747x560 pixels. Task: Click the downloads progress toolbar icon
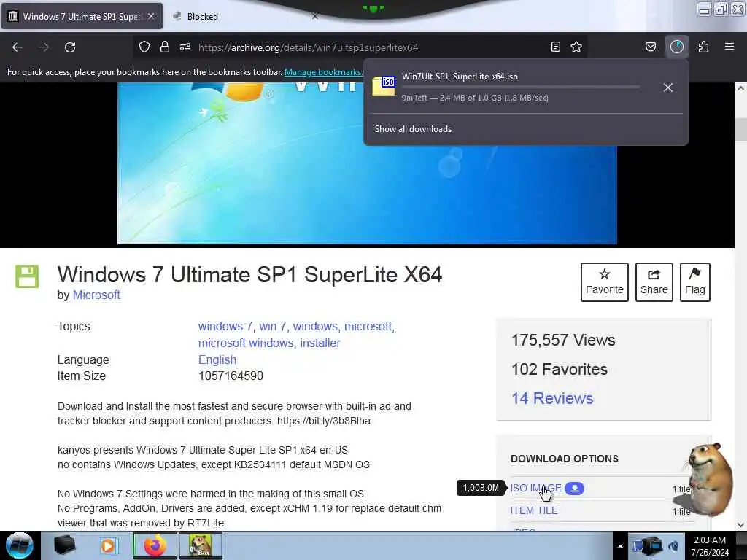[677, 47]
